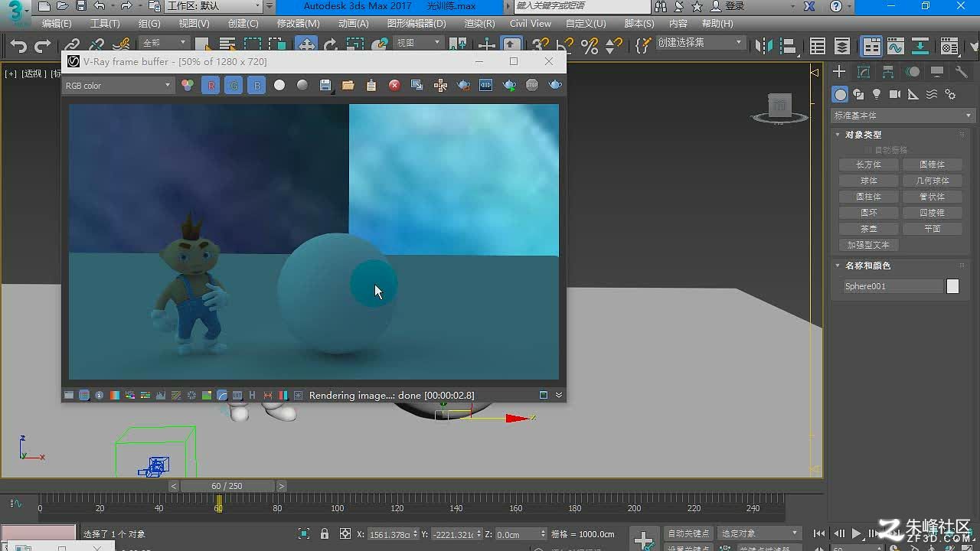The width and height of the screenshot is (980, 551).
Task: Open the 工作区 workspace dropdown
Action: (214, 6)
